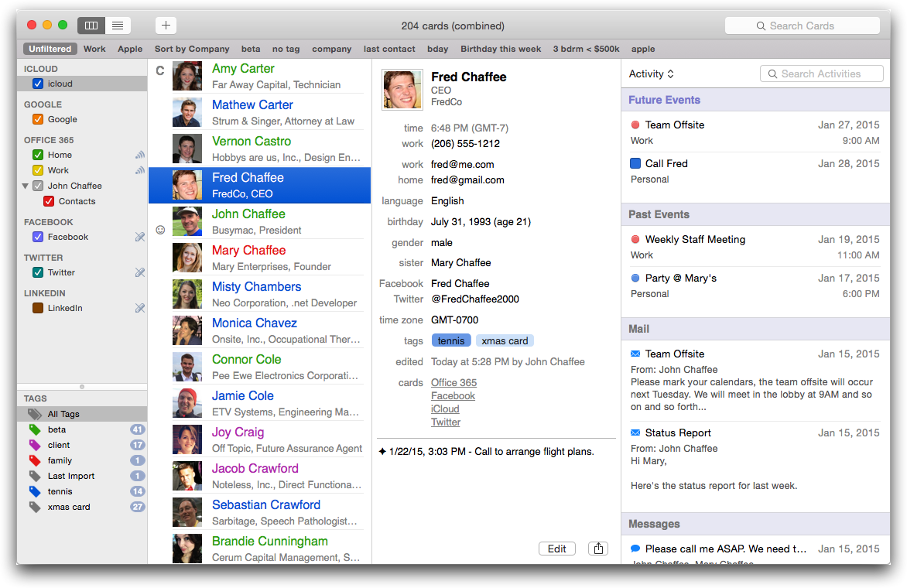Click the note marker before flight plans note
Screen dimensions: 907x588
point(382,452)
